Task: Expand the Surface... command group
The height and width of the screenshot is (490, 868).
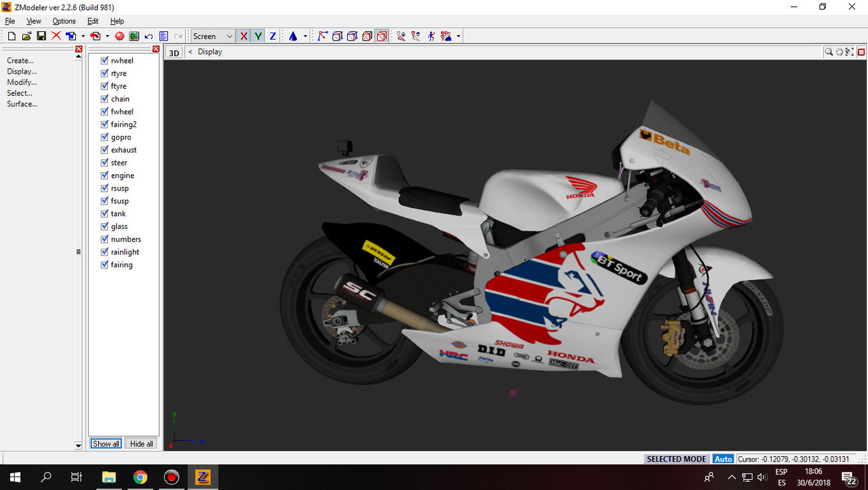Action: tap(22, 104)
